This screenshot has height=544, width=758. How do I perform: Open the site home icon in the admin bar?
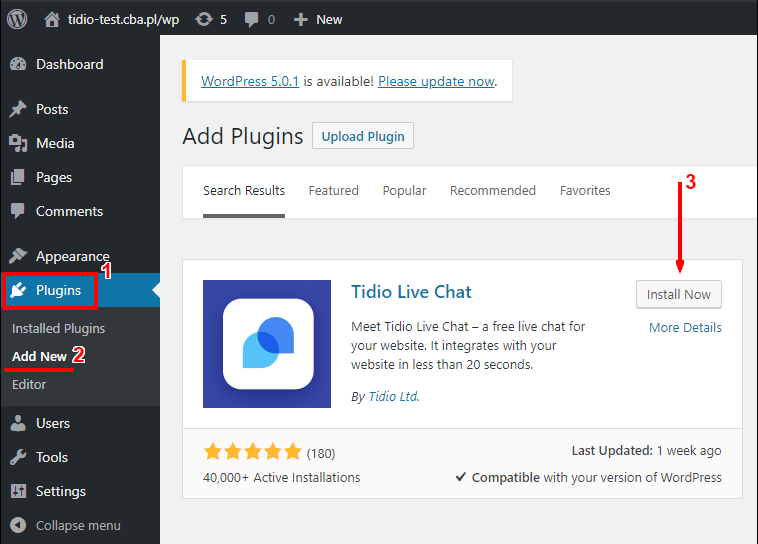tap(52, 19)
